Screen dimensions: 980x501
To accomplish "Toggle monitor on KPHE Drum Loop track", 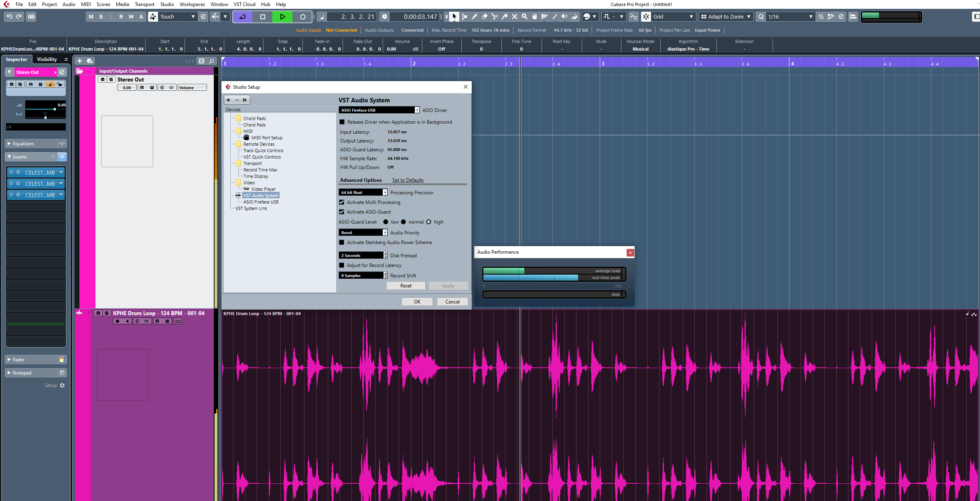I will point(127,321).
